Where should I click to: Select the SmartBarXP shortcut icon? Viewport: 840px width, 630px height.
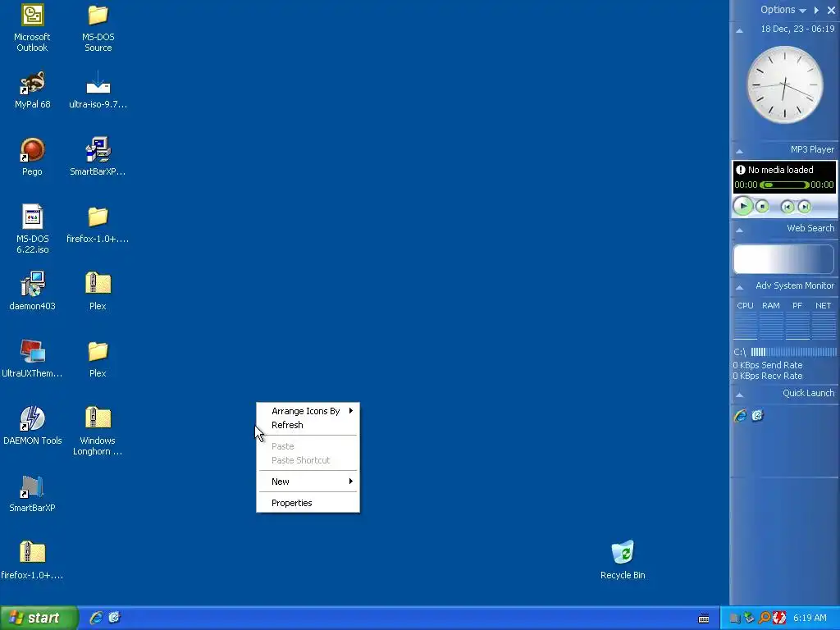[32, 486]
